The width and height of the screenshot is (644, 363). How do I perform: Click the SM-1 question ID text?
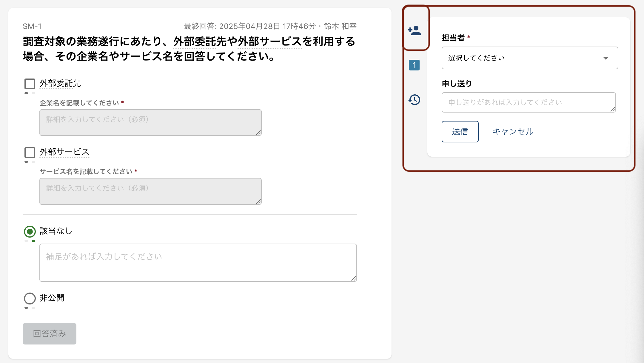coord(32,26)
